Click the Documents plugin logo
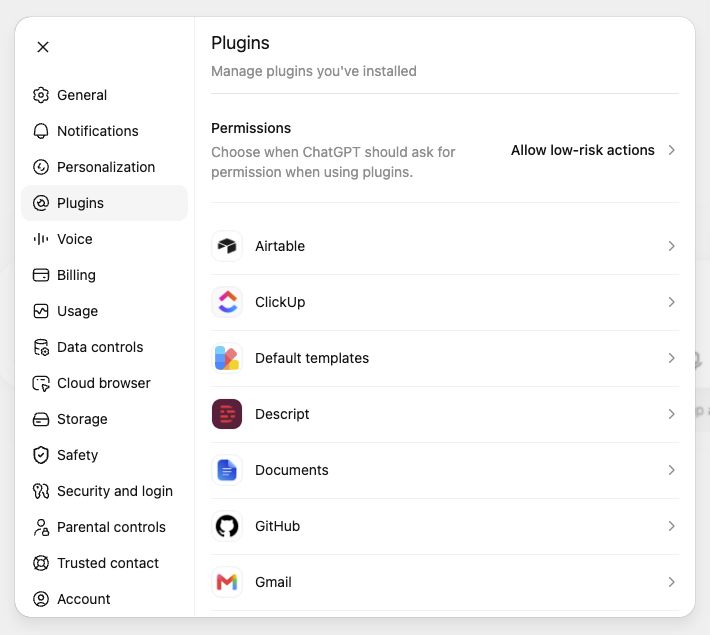 click(x=227, y=470)
